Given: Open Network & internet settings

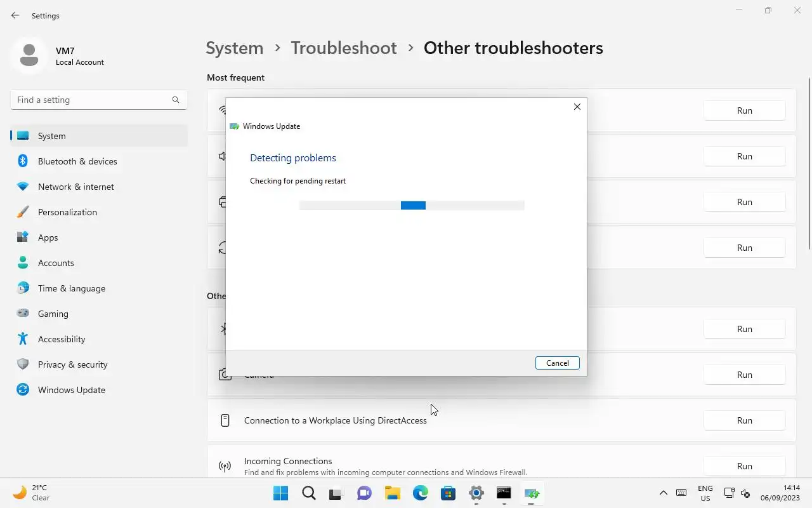Looking at the screenshot, I should 99,187.
